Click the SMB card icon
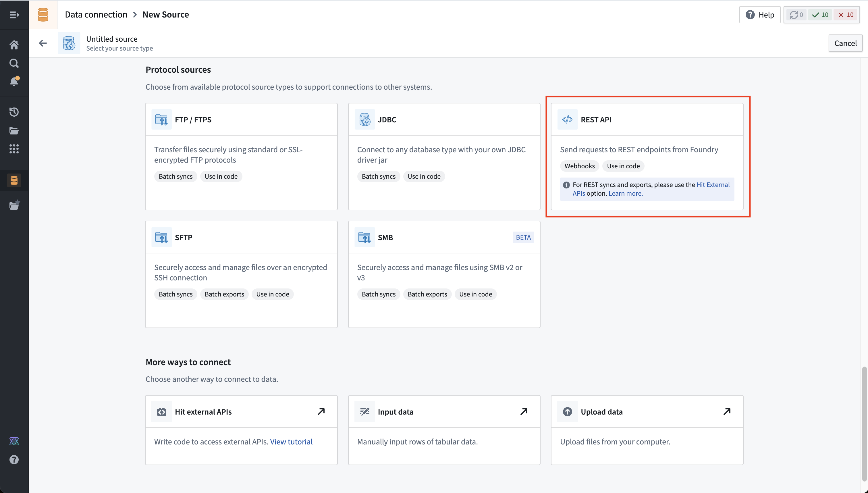Viewport: 868px width, 493px height. (x=364, y=237)
